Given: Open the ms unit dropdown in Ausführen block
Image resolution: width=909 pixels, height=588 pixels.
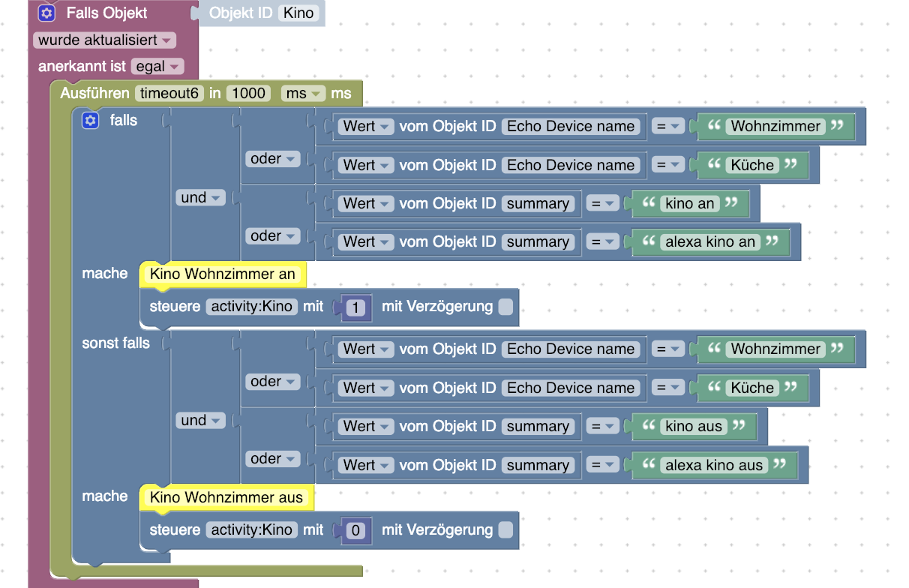Looking at the screenshot, I should [x=303, y=94].
